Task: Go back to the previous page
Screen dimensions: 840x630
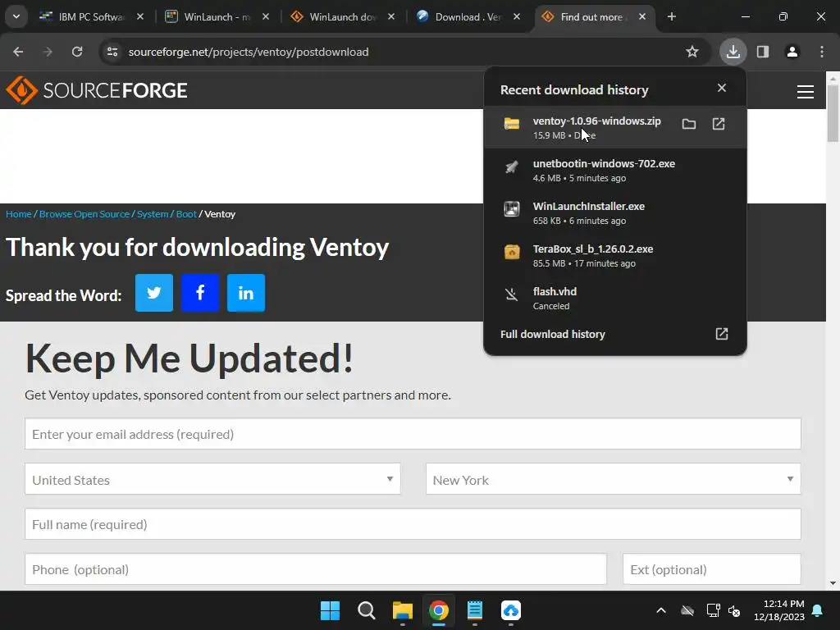Action: click(x=18, y=52)
